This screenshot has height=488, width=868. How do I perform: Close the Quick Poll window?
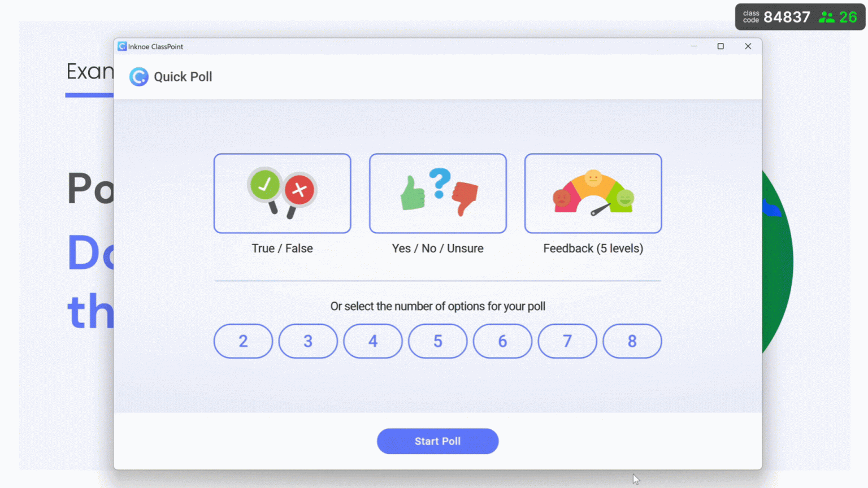tap(748, 46)
